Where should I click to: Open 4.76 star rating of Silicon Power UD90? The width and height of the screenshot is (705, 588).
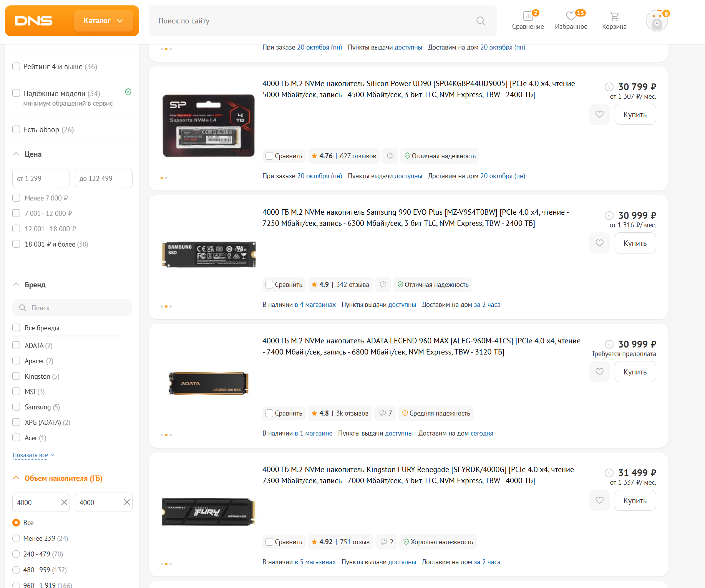(x=344, y=156)
